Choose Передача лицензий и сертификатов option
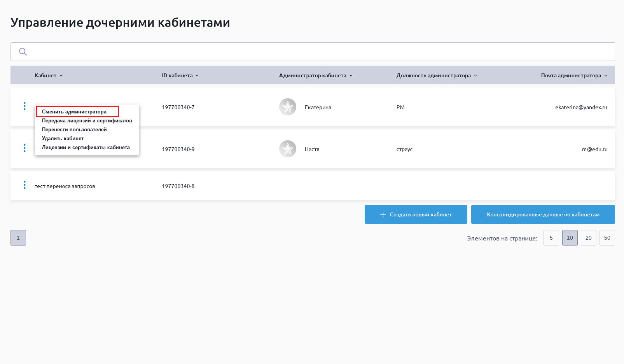624x364 pixels. (x=87, y=121)
